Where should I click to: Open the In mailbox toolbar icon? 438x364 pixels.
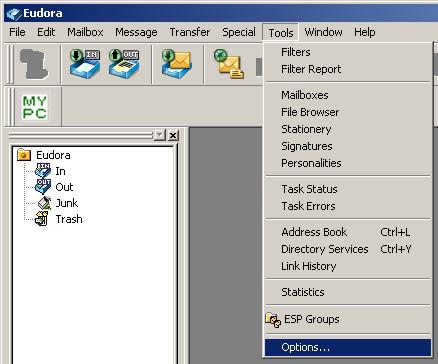click(x=85, y=63)
